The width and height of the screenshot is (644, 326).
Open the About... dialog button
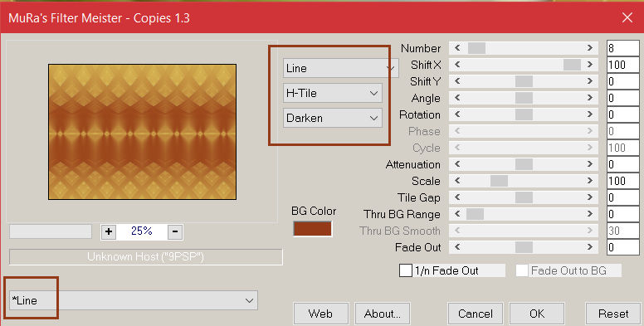click(383, 314)
